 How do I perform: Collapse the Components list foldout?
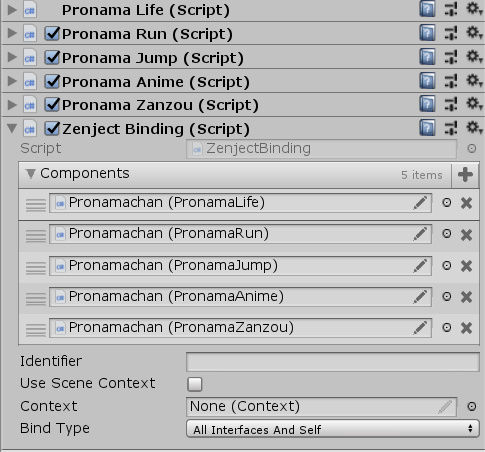(31, 174)
